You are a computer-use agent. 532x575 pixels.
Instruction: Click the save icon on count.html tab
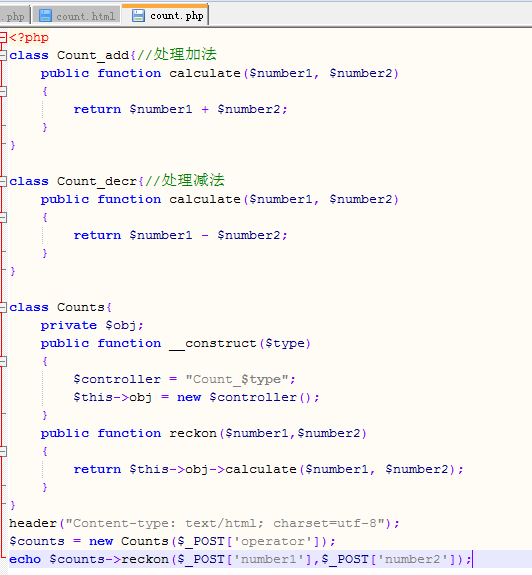(45, 16)
